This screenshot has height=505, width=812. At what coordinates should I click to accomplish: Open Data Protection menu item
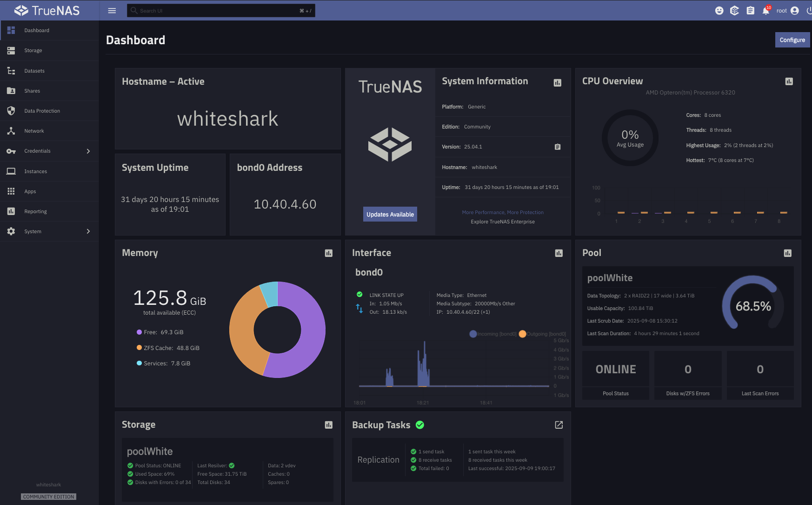pos(49,111)
